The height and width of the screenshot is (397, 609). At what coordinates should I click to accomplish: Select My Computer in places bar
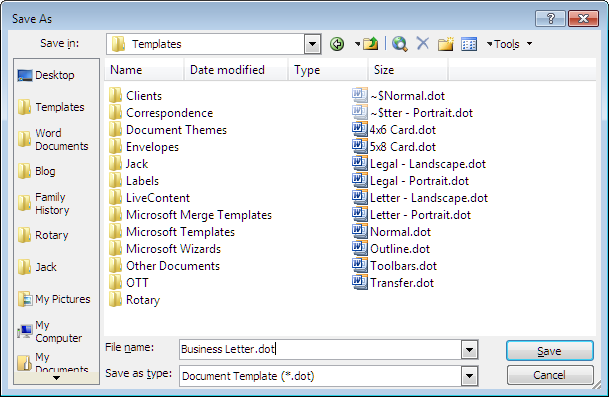(x=50, y=331)
